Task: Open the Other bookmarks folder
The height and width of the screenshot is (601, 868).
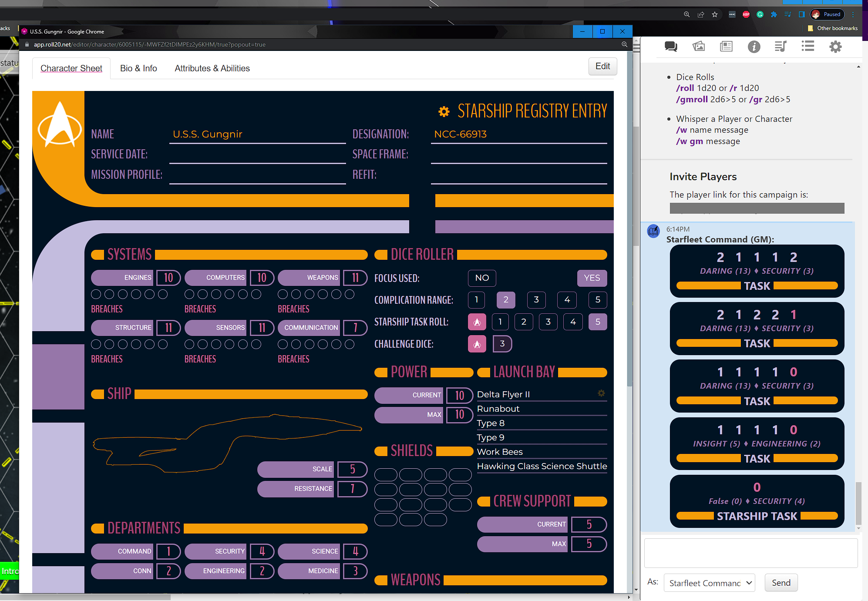Action: [x=833, y=28]
